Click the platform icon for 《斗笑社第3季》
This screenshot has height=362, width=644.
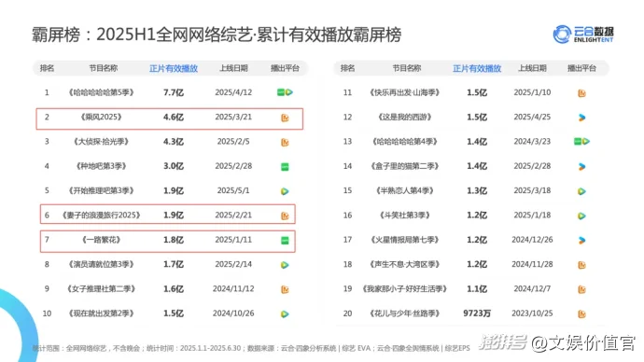point(581,216)
